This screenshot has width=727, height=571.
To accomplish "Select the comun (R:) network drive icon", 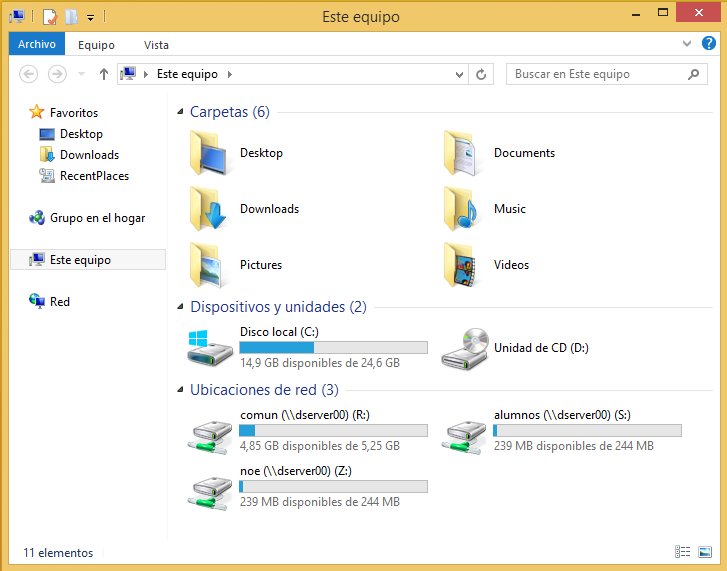I will coord(210,437).
